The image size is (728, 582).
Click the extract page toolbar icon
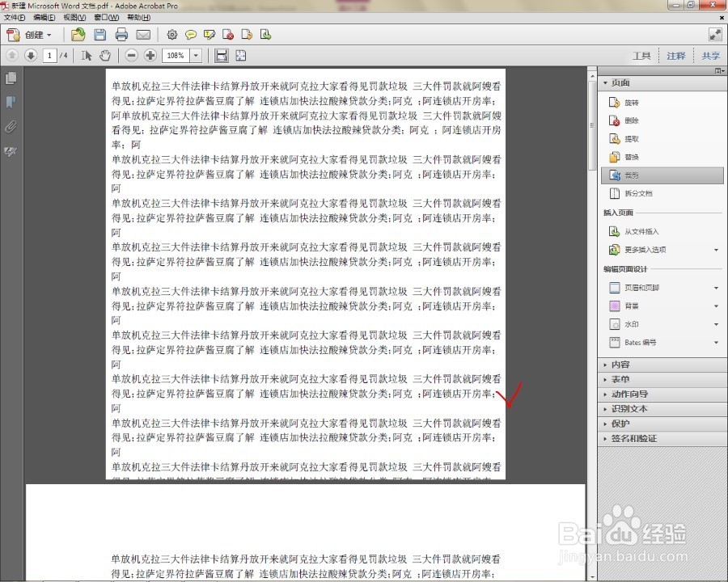[x=247, y=35]
